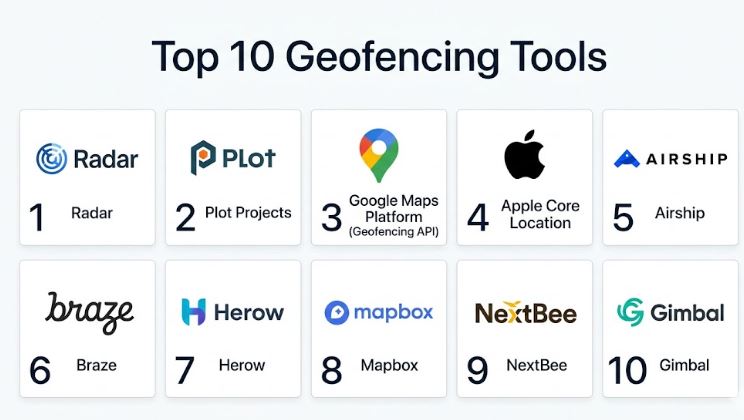Select the Radar label text
This screenshot has width=744, height=420.
(x=92, y=213)
